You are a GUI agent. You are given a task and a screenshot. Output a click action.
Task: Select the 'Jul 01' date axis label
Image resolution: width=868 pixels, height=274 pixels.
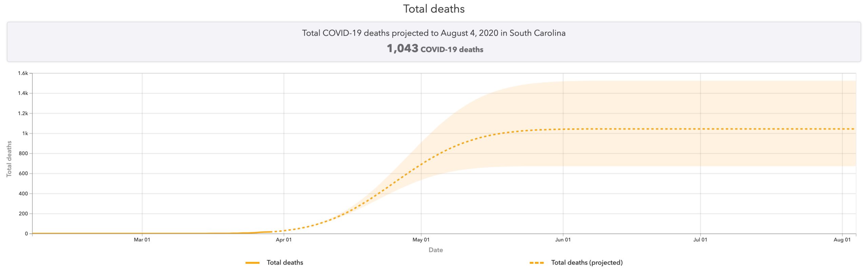coord(700,240)
